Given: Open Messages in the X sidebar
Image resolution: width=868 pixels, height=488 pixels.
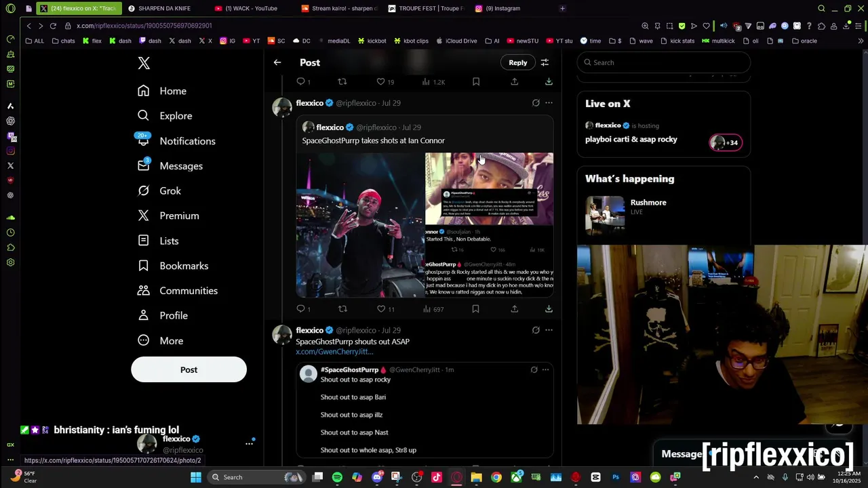Looking at the screenshot, I should tap(170, 166).
